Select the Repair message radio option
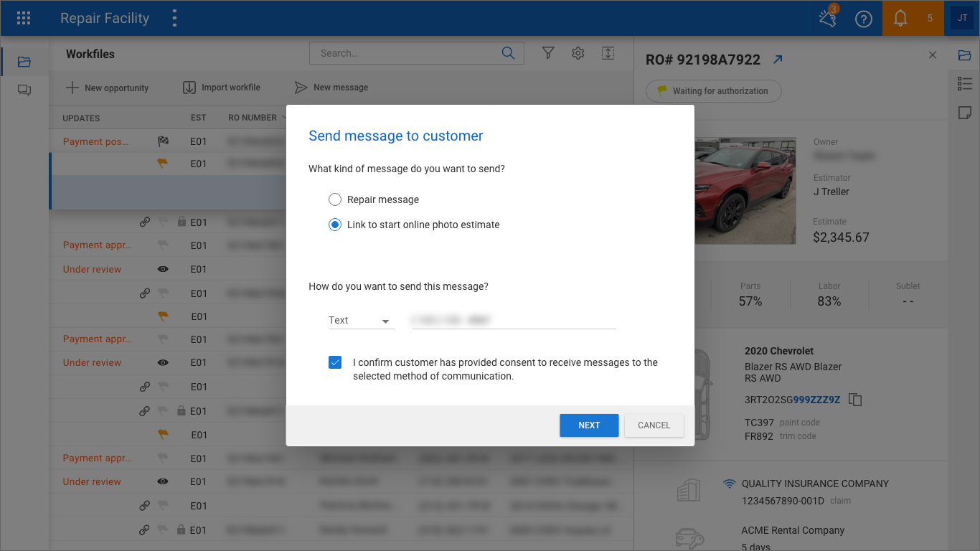 pyautogui.click(x=335, y=199)
